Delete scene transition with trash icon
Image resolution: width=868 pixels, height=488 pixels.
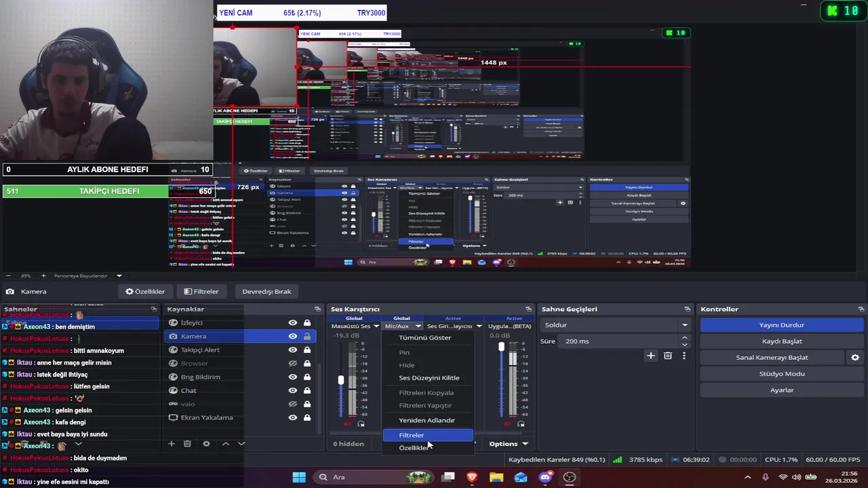[668, 356]
